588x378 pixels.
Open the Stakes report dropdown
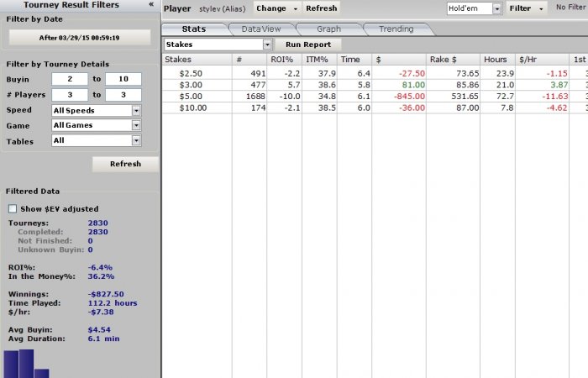coord(267,45)
